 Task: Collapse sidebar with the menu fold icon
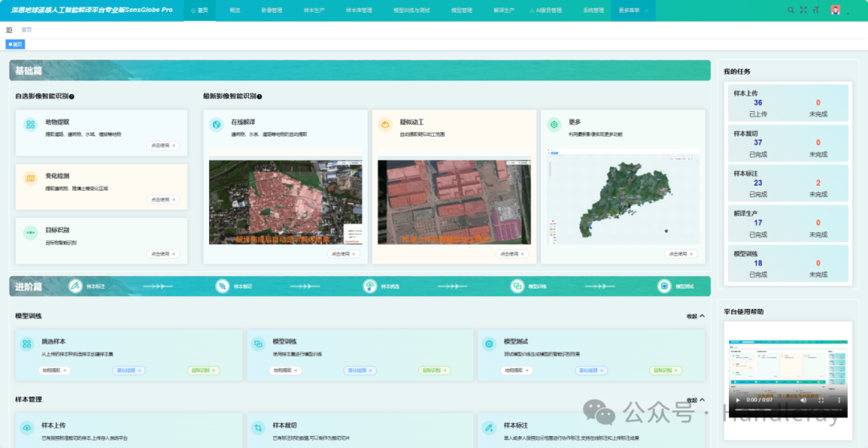click(x=10, y=30)
